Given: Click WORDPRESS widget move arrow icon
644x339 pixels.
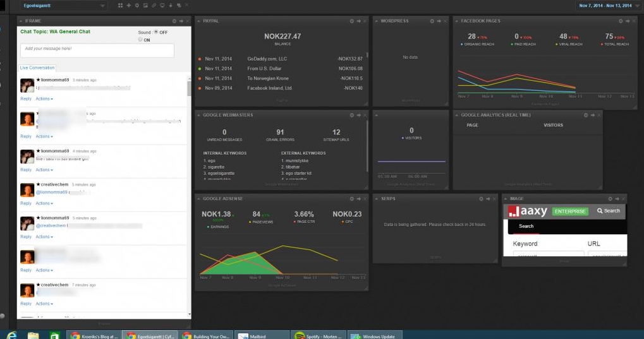Looking at the screenshot, I should (x=439, y=21).
